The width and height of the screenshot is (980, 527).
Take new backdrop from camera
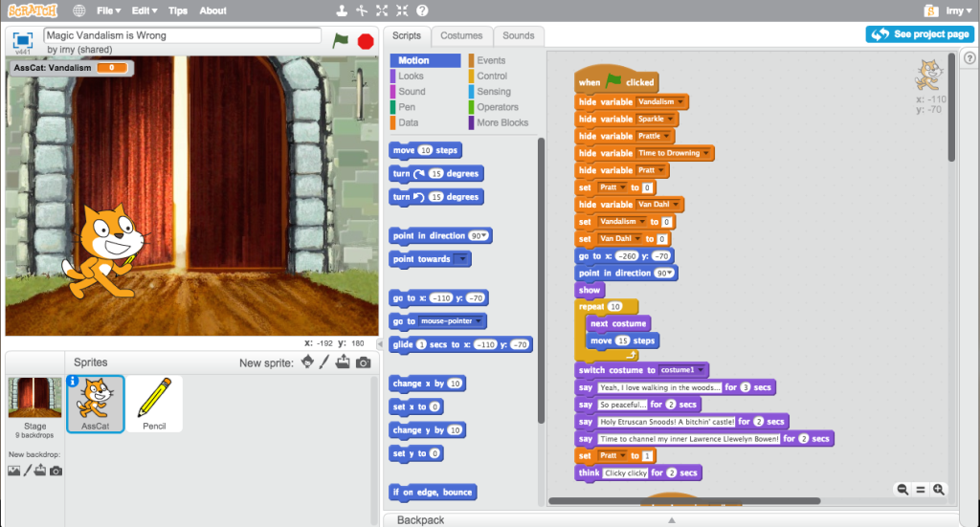tap(56, 471)
